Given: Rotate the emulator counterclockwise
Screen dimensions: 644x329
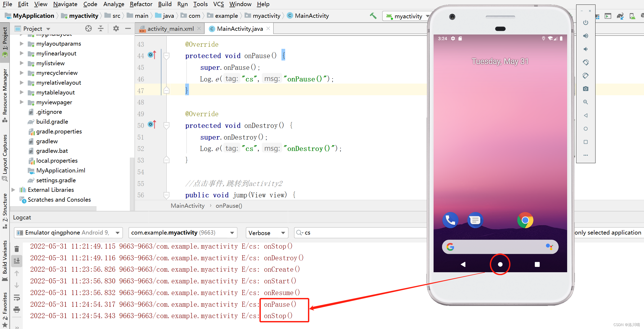Looking at the screenshot, I should tap(586, 62).
